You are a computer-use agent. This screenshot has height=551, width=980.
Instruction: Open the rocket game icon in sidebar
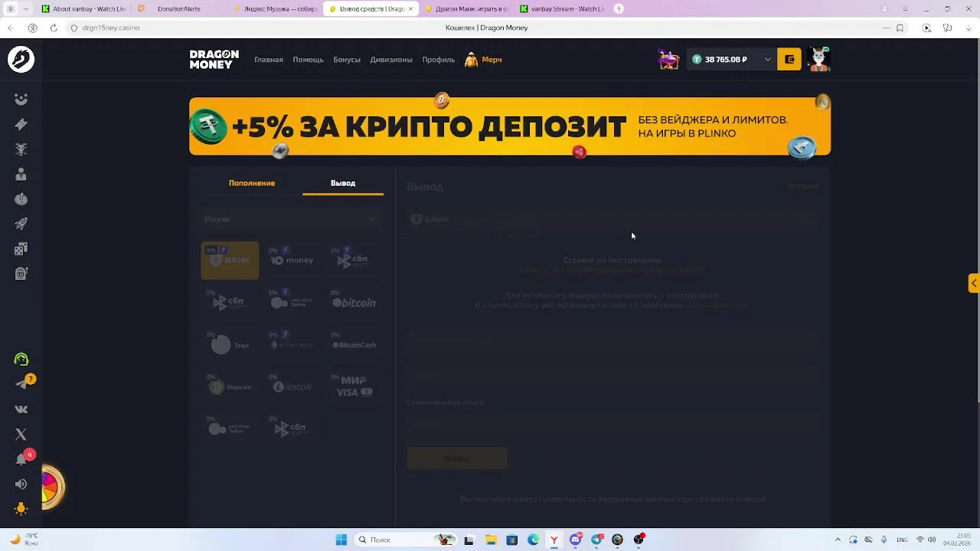[x=21, y=223]
